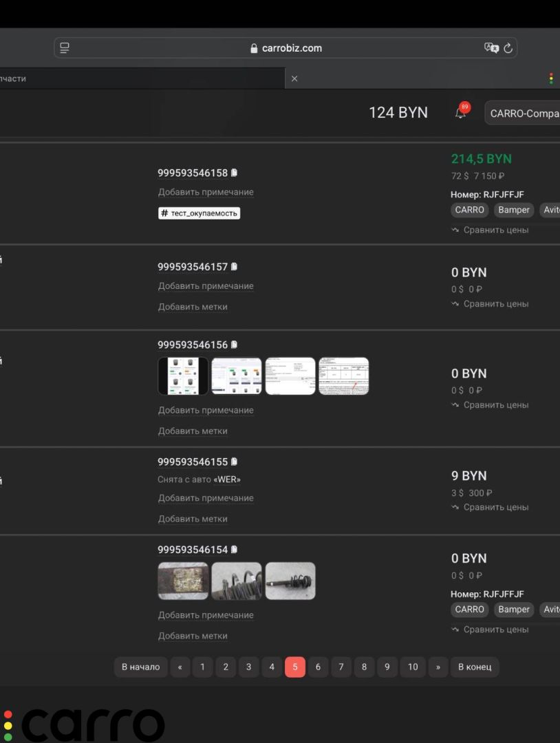Screen dimensions: 560x743
Task: Open the strut photo of item 999593546154
Action: (x=290, y=581)
